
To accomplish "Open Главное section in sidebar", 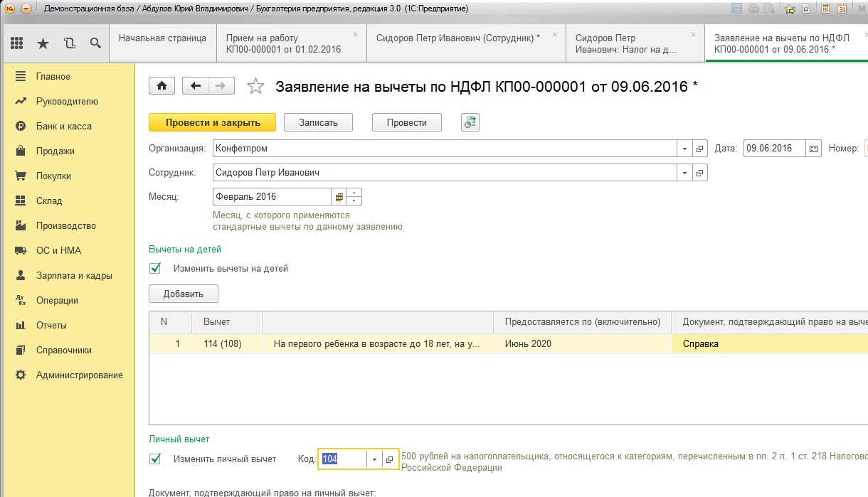I will pyautogui.click(x=53, y=76).
